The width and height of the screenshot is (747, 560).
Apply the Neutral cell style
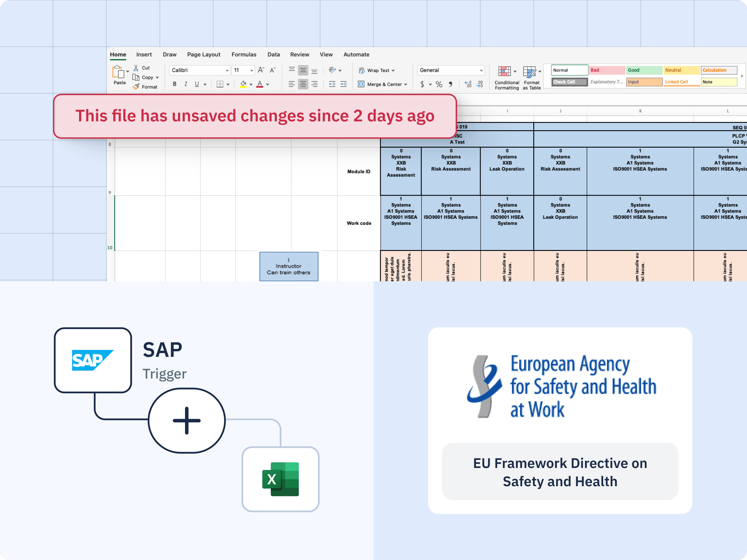tap(682, 70)
